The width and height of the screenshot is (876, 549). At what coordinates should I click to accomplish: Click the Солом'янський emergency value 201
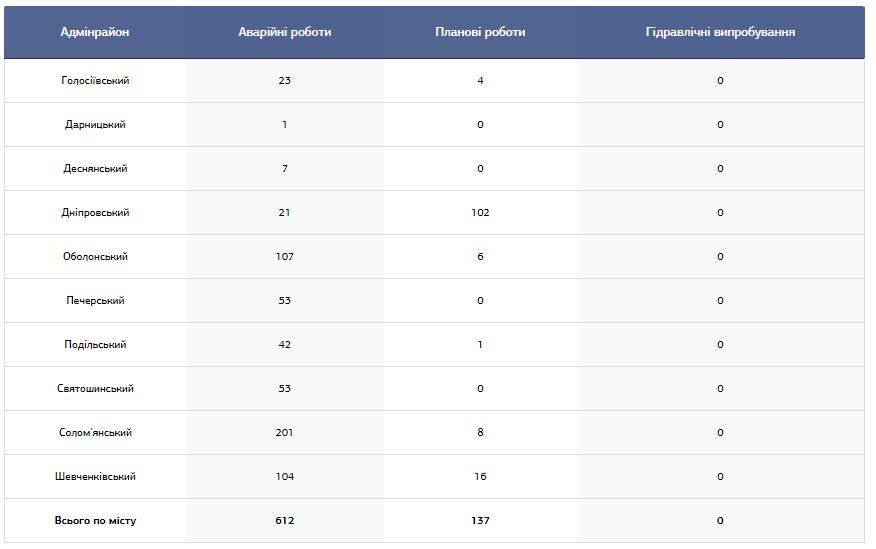285,432
